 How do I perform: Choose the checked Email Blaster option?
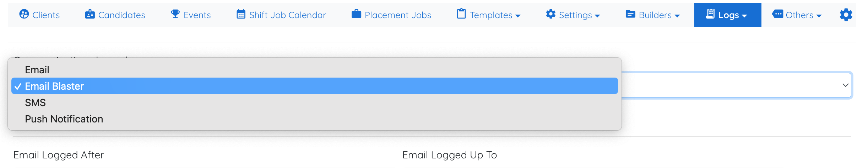315,86
